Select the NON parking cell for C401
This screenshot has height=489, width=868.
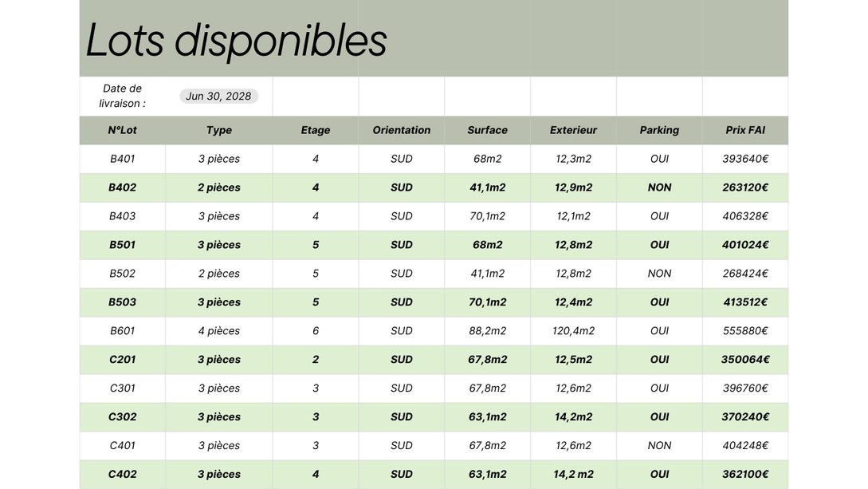point(659,446)
